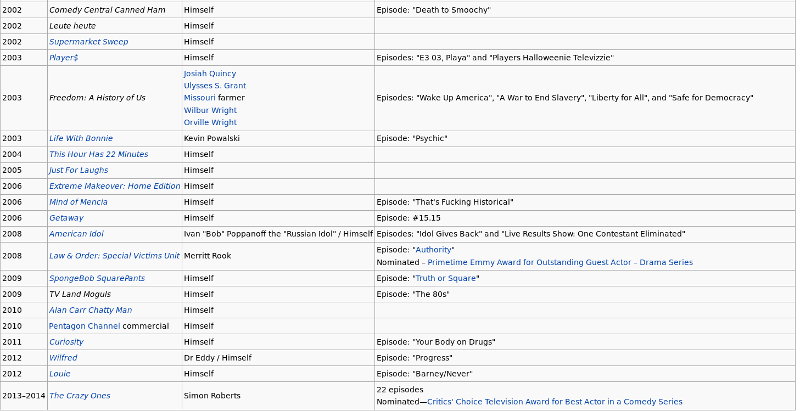Select the Leute heute title cell

pyautogui.click(x=115, y=26)
